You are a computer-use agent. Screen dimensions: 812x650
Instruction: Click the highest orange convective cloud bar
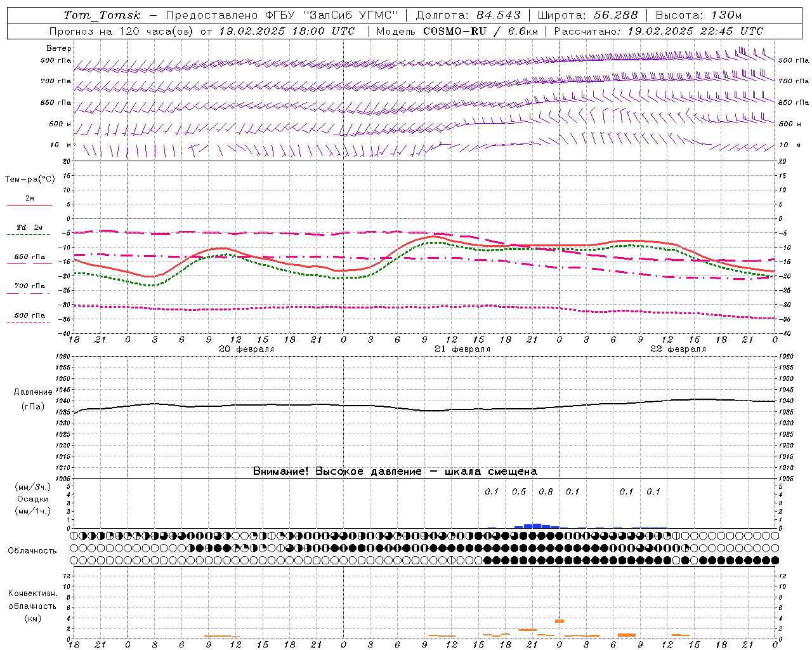coord(560,621)
